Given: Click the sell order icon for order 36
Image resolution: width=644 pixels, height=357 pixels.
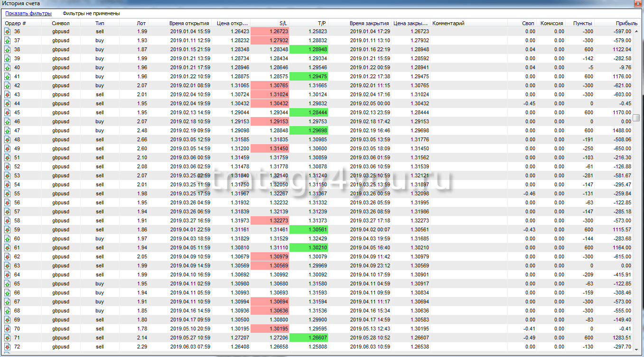Looking at the screenshot, I should tap(8, 32).
